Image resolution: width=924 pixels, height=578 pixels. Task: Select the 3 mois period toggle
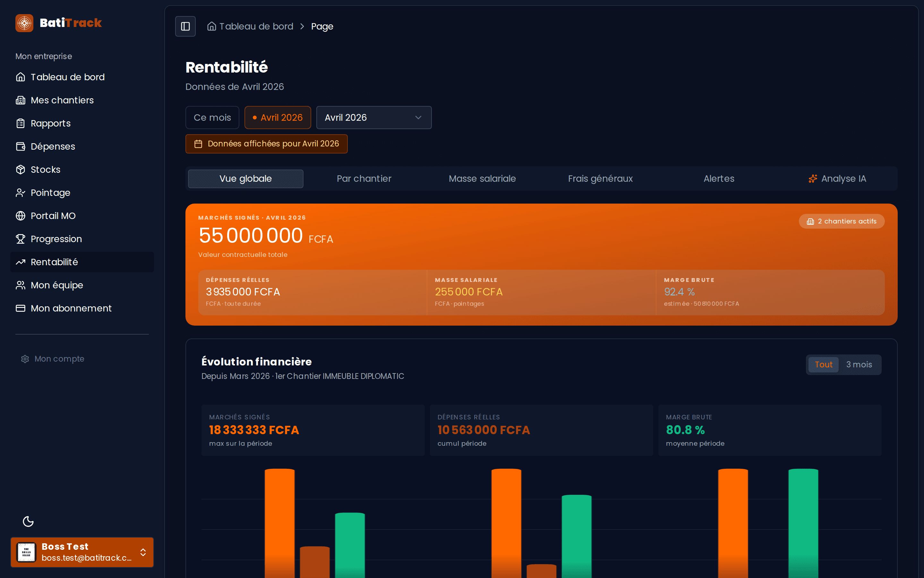click(859, 365)
